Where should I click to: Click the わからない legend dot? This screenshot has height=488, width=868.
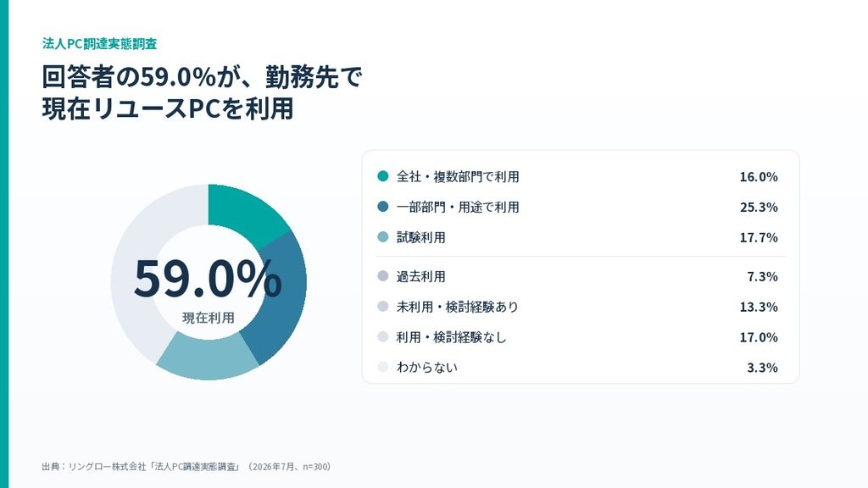pyautogui.click(x=382, y=367)
